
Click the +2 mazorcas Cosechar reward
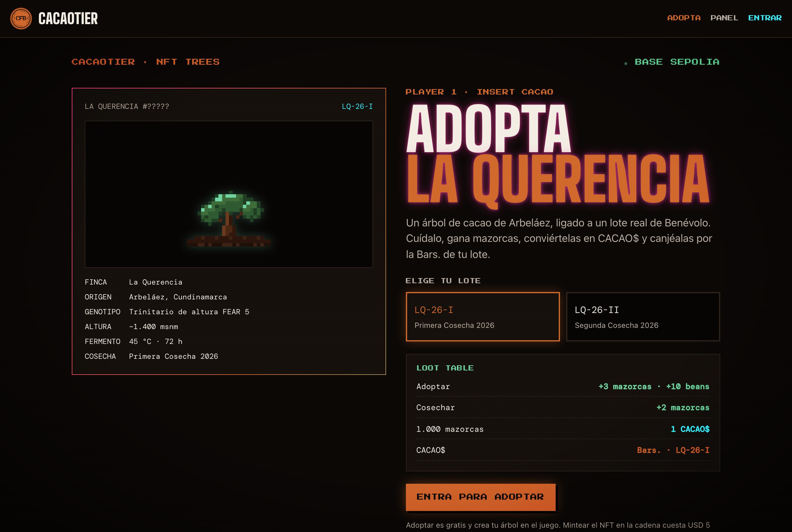(683, 407)
